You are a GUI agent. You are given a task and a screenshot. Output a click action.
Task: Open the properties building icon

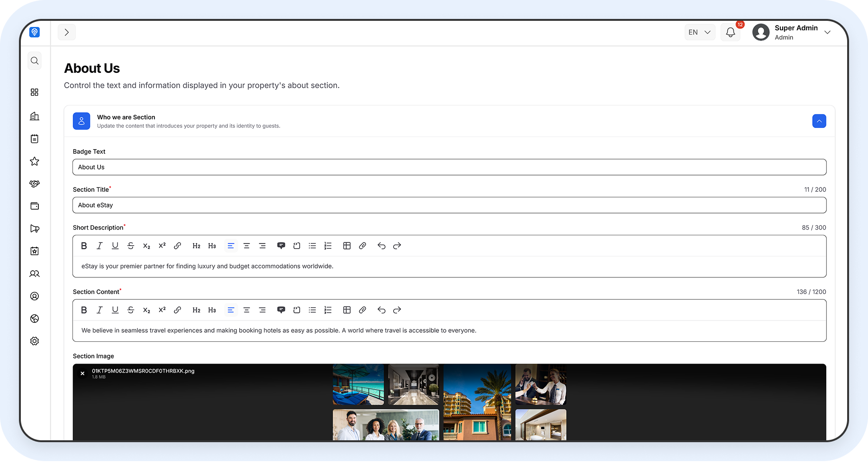[x=35, y=116]
